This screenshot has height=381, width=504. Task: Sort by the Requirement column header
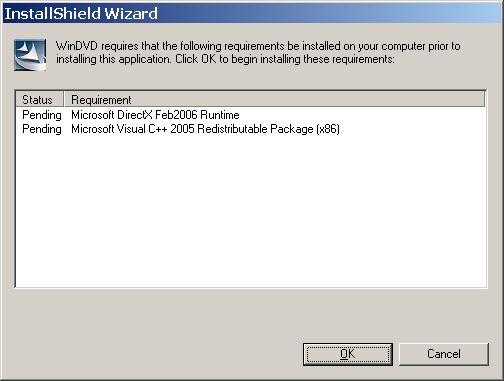pyautogui.click(x=275, y=100)
